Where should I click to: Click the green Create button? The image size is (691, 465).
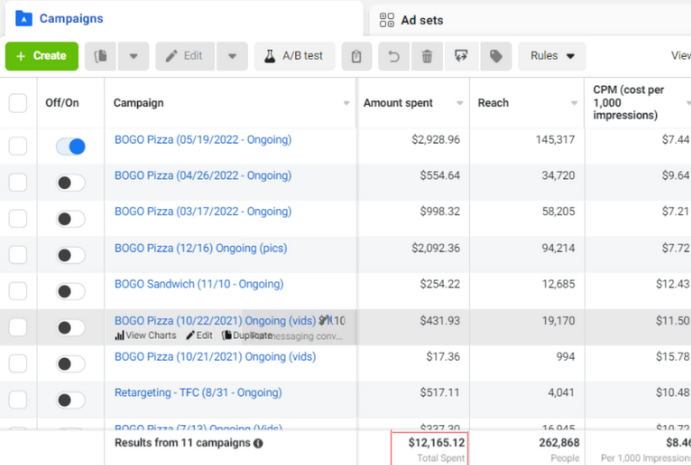(x=41, y=56)
